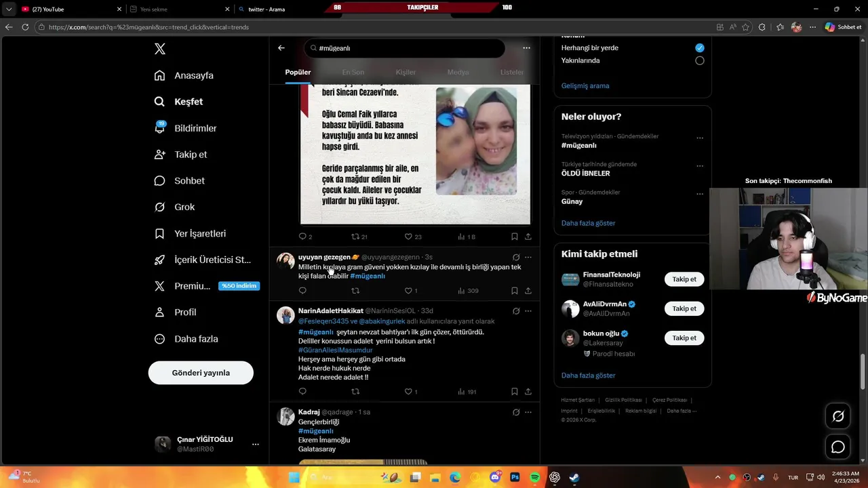
Task: Bookmark uyuyan gezegen's post
Action: (x=514, y=291)
